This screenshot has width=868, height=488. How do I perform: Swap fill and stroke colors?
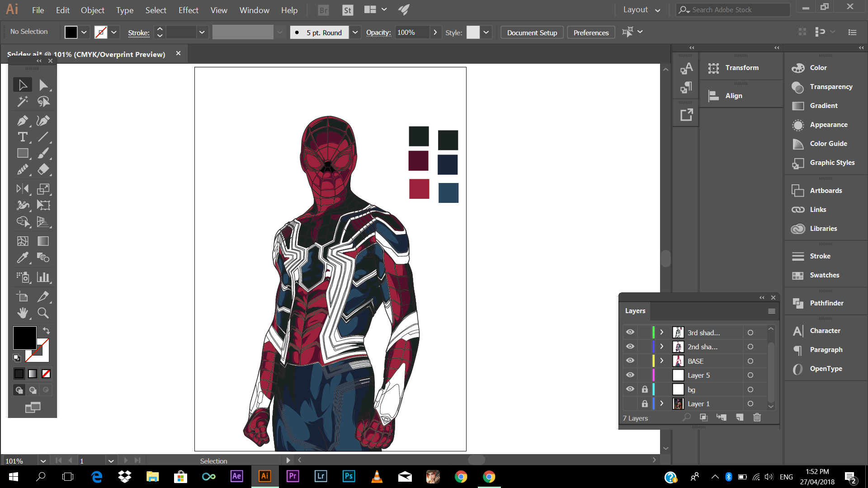click(x=46, y=331)
